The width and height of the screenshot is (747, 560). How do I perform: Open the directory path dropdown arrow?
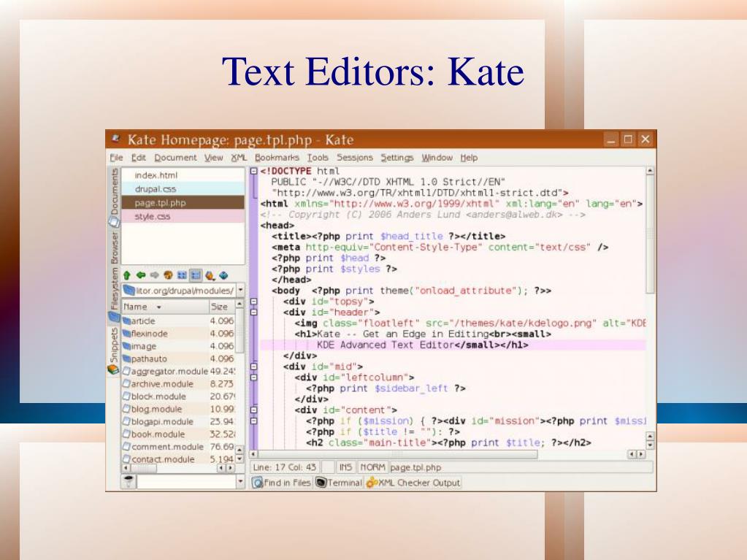pos(240,290)
